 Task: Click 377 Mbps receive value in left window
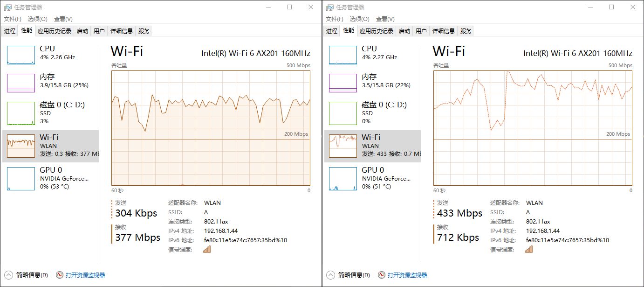(137, 238)
